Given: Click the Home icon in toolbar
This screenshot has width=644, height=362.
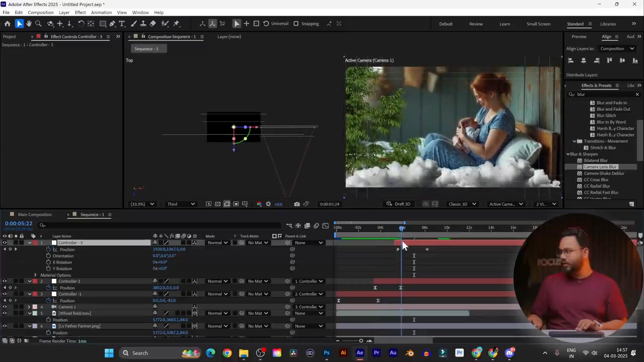Looking at the screenshot, I should pos(7,24).
